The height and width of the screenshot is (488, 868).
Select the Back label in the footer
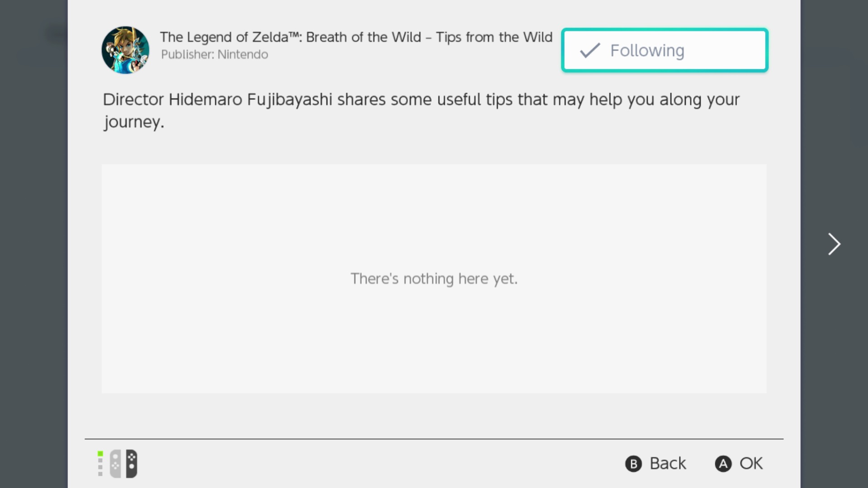[x=667, y=464]
